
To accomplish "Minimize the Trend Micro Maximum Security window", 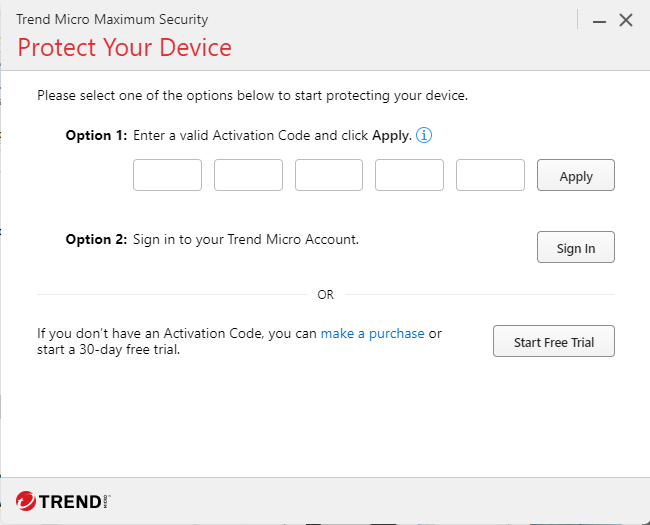I will pos(598,20).
